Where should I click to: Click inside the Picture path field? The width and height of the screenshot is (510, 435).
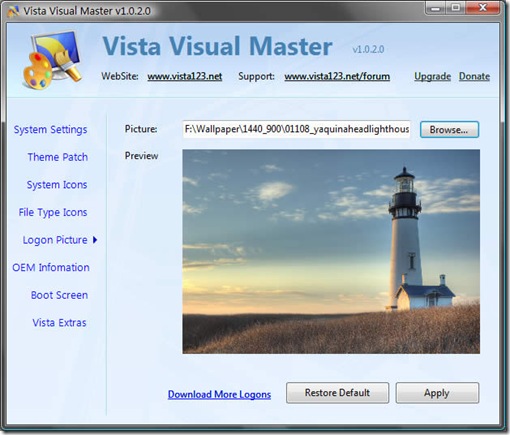pos(296,129)
